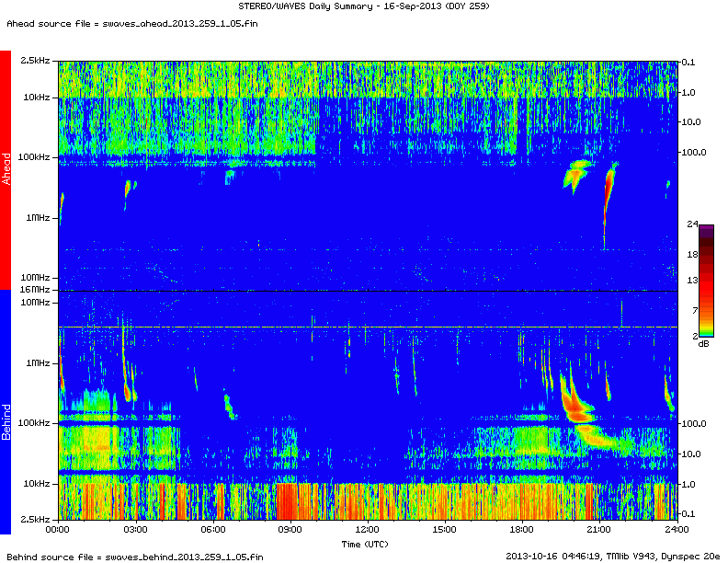Click the red Ahead spacecraft sidebar

click(x=6, y=170)
